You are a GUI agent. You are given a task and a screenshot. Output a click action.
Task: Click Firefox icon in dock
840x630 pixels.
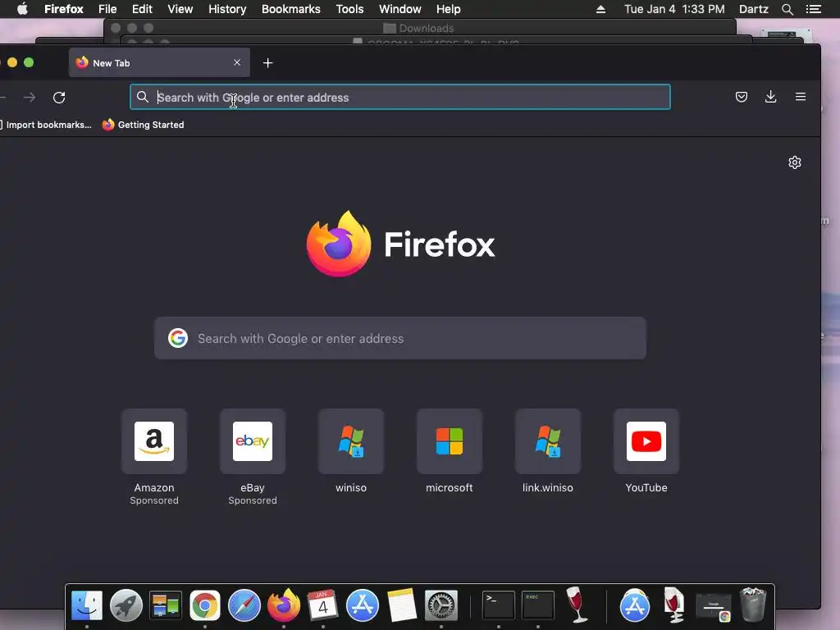[x=284, y=605]
